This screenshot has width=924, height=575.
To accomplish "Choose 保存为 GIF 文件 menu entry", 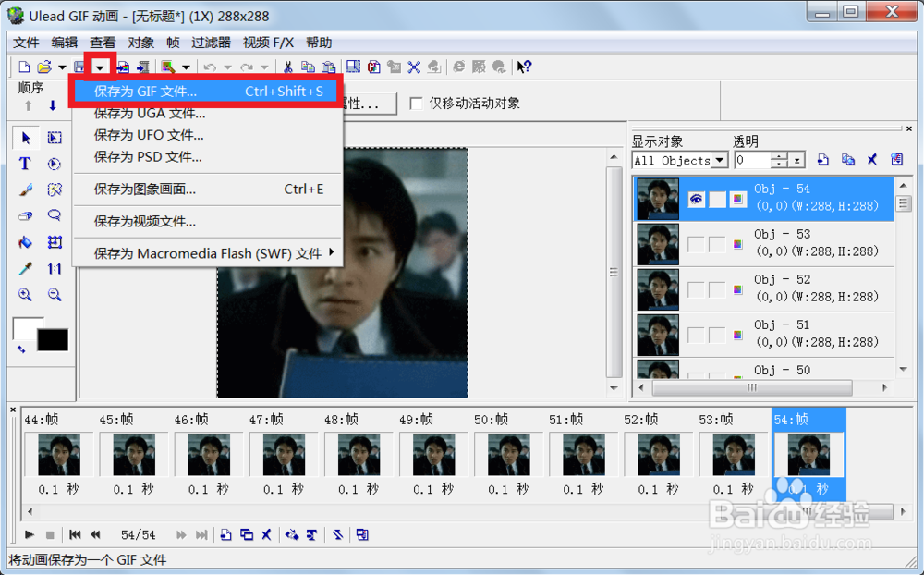I will [x=206, y=92].
